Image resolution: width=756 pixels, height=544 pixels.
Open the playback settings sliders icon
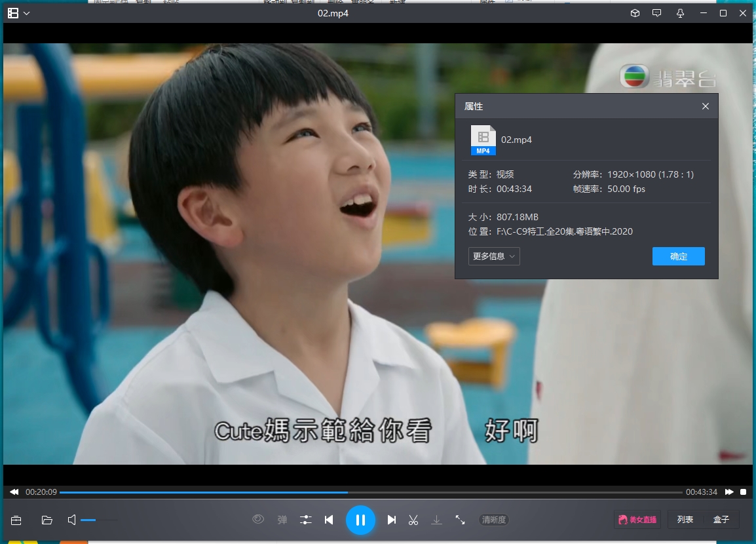click(x=306, y=520)
